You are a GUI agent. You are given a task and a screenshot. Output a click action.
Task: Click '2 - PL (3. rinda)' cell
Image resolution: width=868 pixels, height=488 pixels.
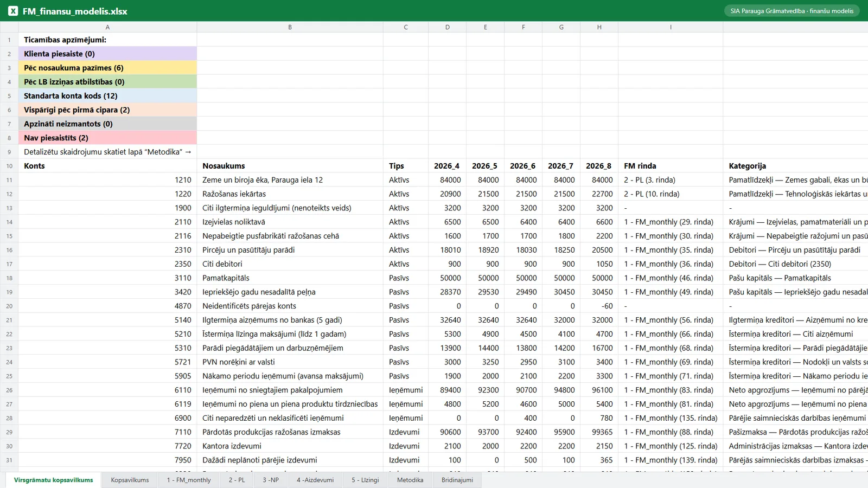(x=671, y=180)
